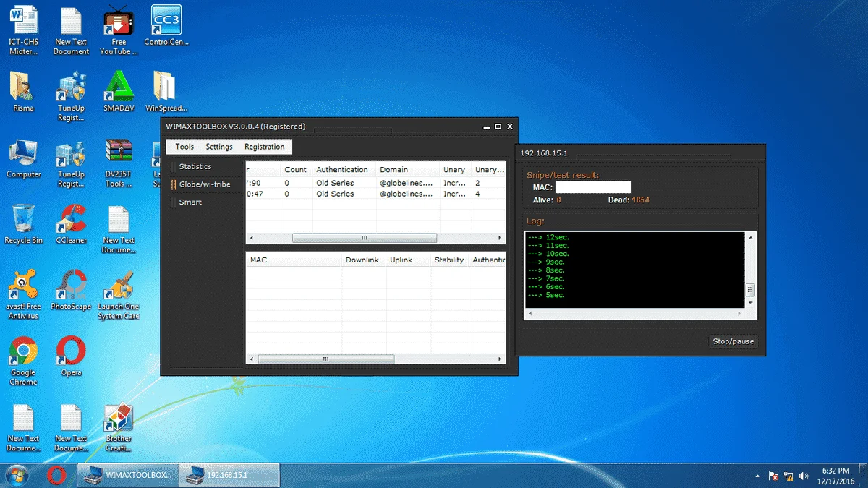The height and width of the screenshot is (488, 868).
Task: Click the upper table horizontal scrollbar thumb
Action: pos(365,238)
